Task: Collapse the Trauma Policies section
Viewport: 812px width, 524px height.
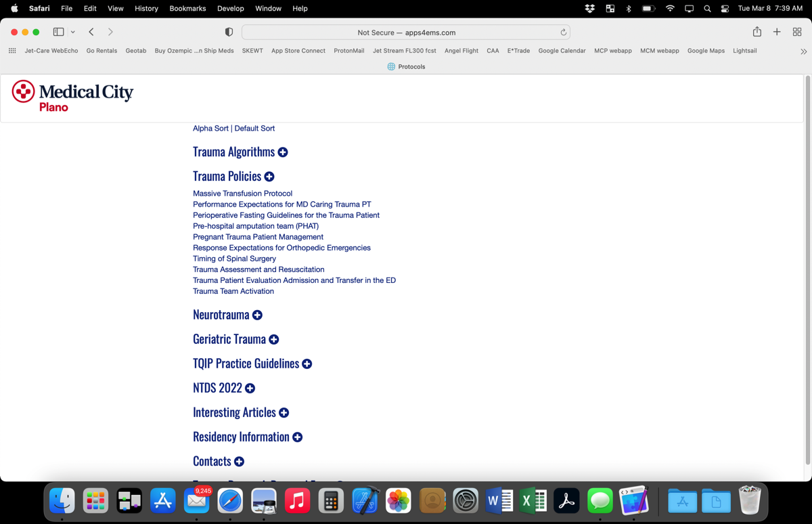Action: tap(269, 177)
